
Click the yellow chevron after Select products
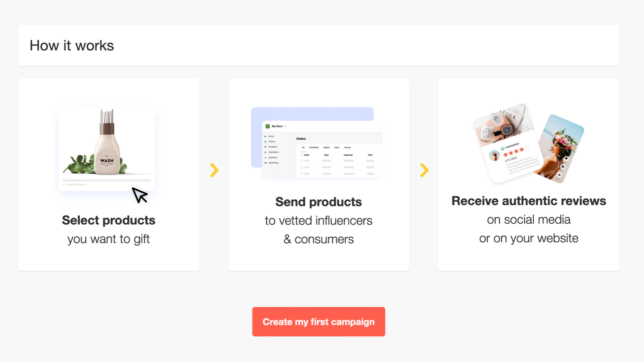[x=214, y=170]
